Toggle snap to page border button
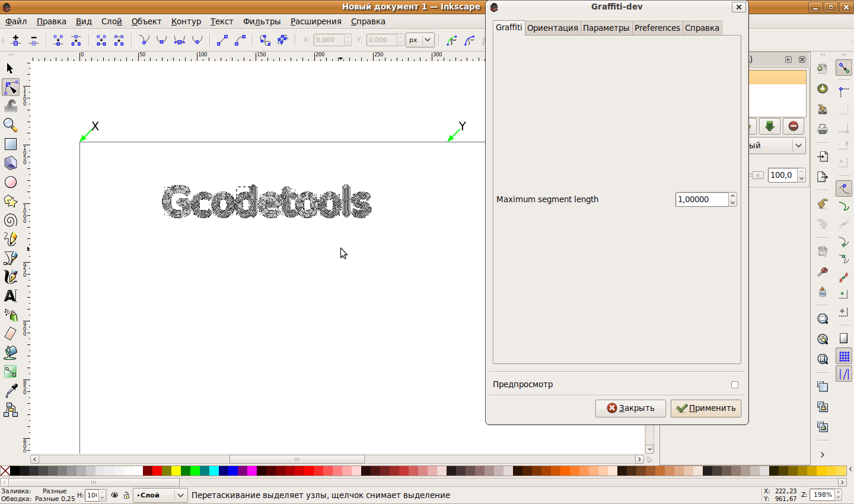The height and width of the screenshot is (504, 854). pyautogui.click(x=844, y=338)
